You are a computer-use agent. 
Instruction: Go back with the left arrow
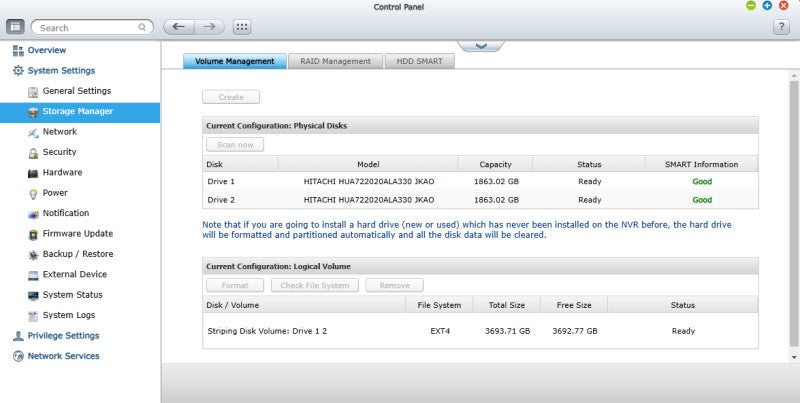(x=179, y=27)
